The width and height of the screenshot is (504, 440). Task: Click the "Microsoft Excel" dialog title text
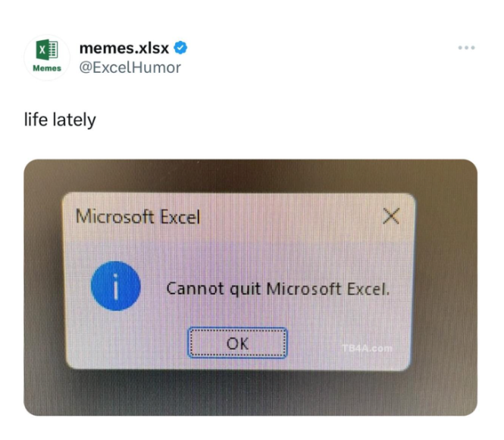pyautogui.click(x=138, y=216)
